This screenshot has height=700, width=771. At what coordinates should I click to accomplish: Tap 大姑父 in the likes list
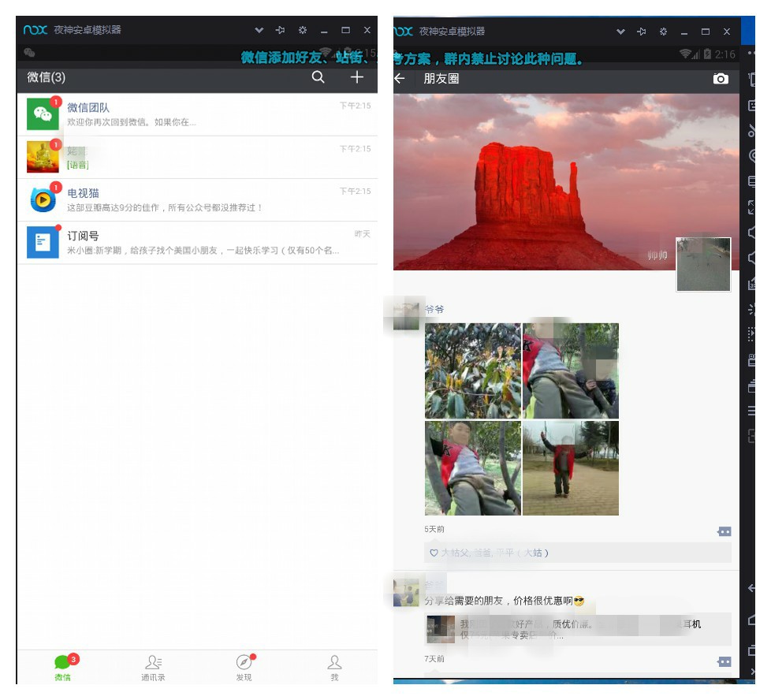pos(456,553)
